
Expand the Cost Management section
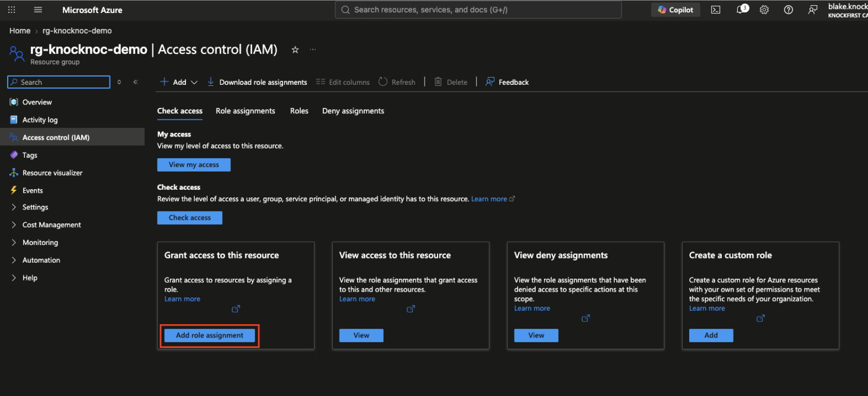tap(14, 225)
